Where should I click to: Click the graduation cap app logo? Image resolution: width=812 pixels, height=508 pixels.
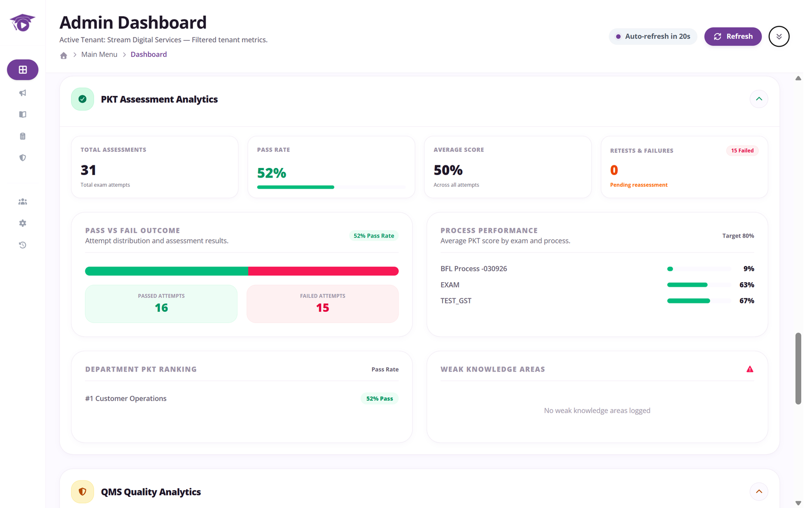[22, 23]
